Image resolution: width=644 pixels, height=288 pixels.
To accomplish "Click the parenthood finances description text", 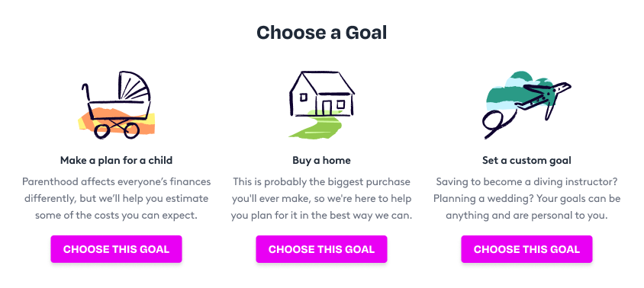I will (116, 199).
